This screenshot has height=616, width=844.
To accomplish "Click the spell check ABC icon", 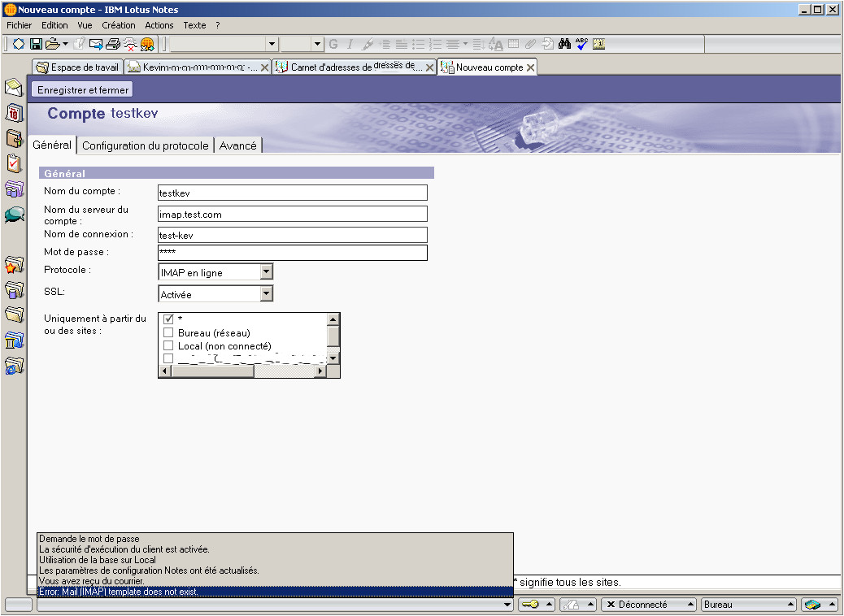I will click(581, 44).
